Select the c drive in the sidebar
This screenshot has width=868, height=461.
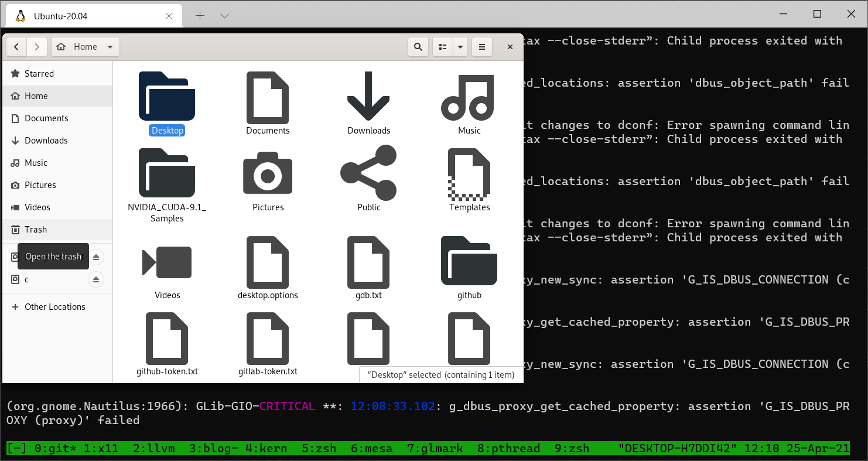(46, 279)
